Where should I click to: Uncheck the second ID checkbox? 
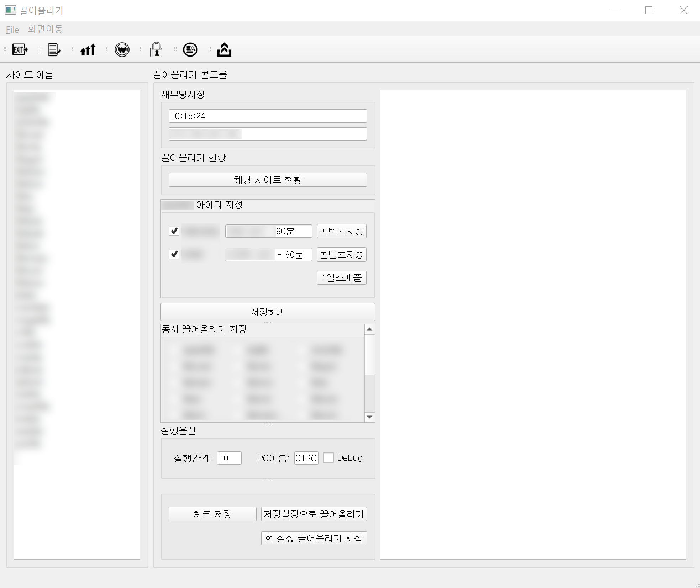coord(174,254)
